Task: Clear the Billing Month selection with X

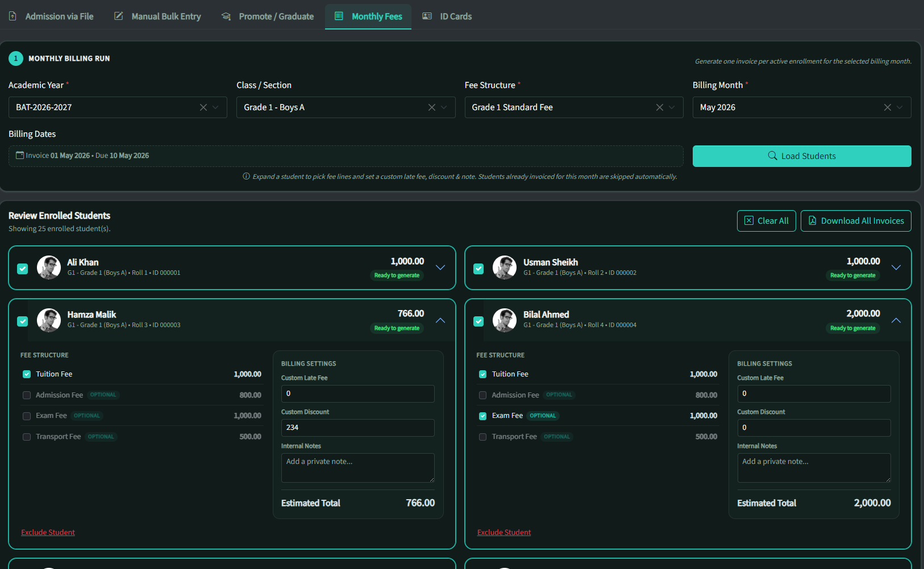Action: (888, 107)
